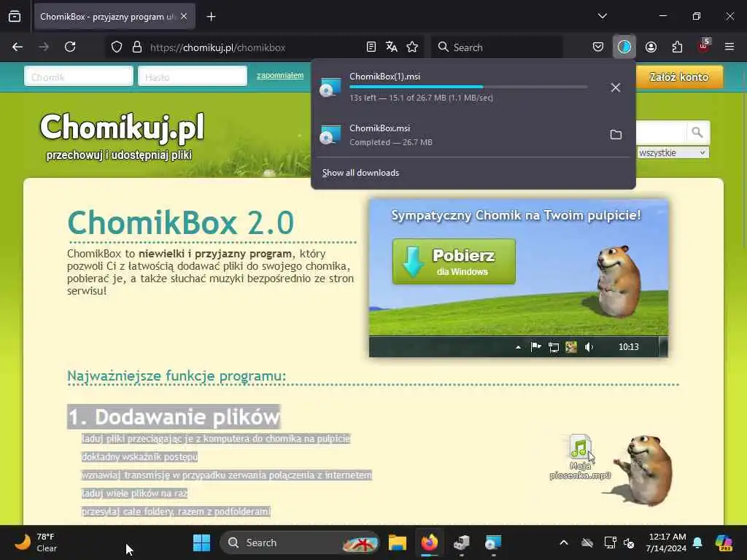Translate this page icon
The width and height of the screenshot is (747, 560).
(392, 47)
